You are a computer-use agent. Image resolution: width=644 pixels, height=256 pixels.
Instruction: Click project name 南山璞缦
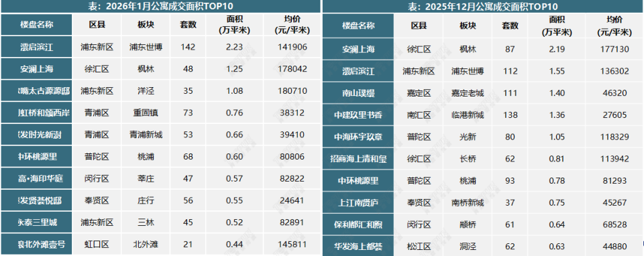(x=358, y=93)
